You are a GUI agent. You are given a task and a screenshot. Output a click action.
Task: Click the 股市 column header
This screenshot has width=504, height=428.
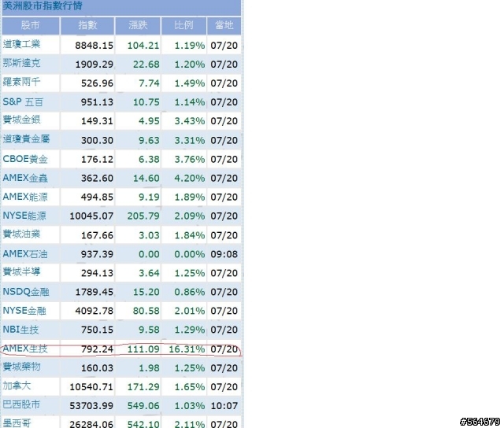(30, 25)
